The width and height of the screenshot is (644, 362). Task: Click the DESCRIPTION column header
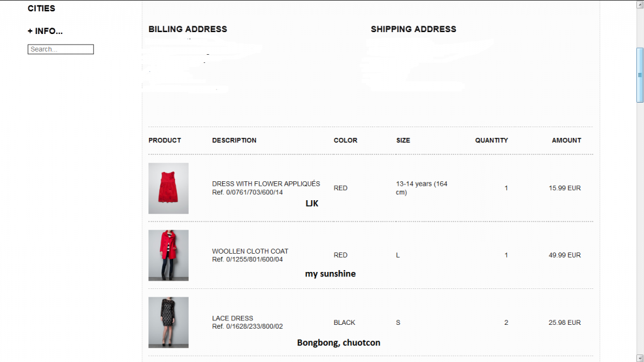[234, 140]
